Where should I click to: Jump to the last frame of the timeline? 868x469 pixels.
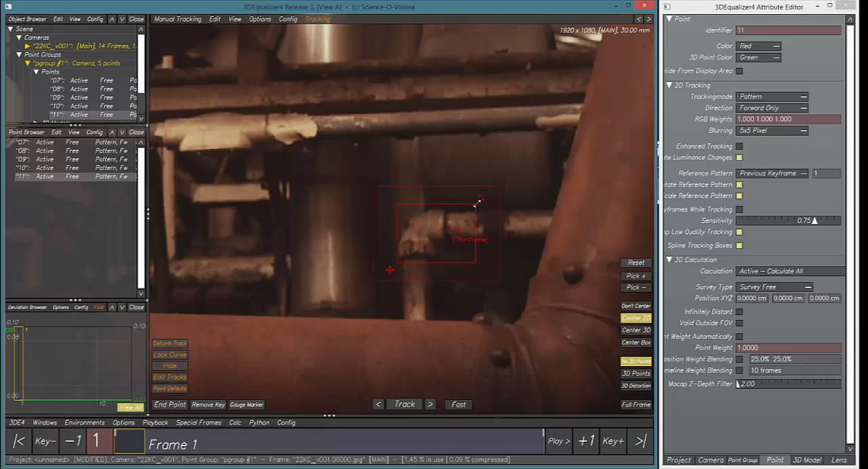(641, 441)
